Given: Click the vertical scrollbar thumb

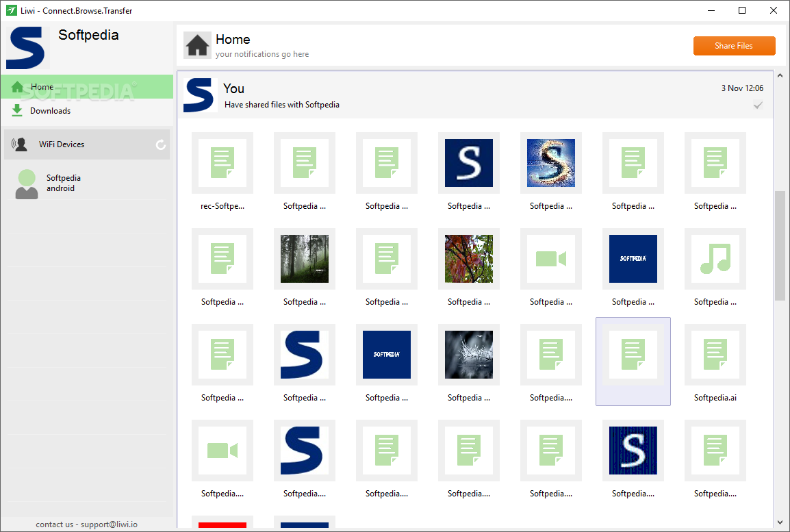Looking at the screenshot, I should (x=780, y=245).
